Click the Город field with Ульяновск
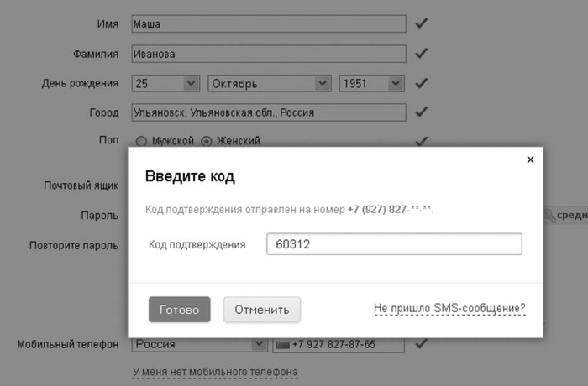The height and width of the screenshot is (386, 588). pos(269,112)
